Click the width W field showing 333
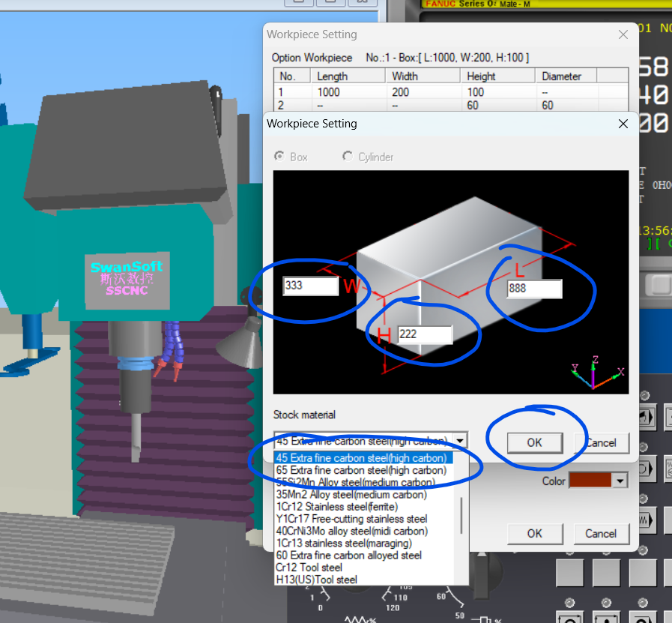 tap(311, 286)
